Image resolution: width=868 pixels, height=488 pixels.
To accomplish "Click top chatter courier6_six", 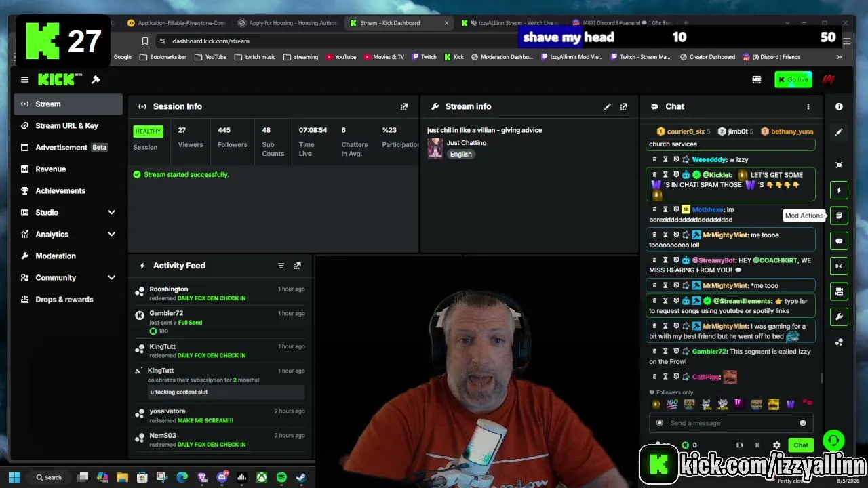I will [x=686, y=131].
